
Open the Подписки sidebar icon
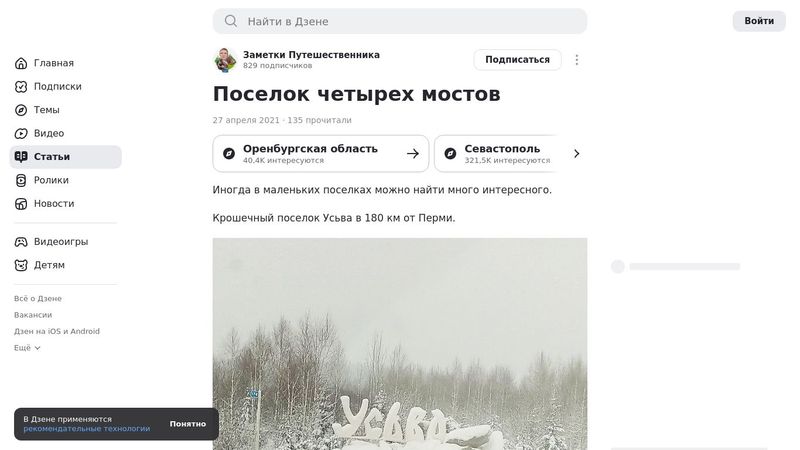pyautogui.click(x=21, y=87)
